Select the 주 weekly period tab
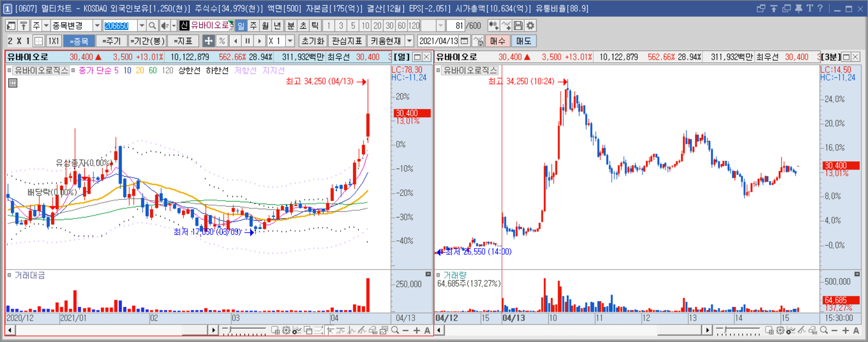The height and width of the screenshot is (342, 868). click(253, 26)
